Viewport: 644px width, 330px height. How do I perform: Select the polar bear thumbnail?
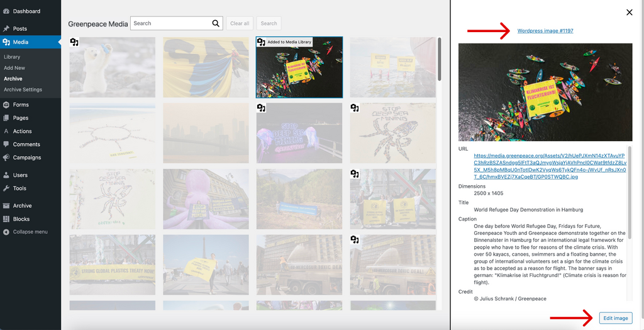[113, 67]
